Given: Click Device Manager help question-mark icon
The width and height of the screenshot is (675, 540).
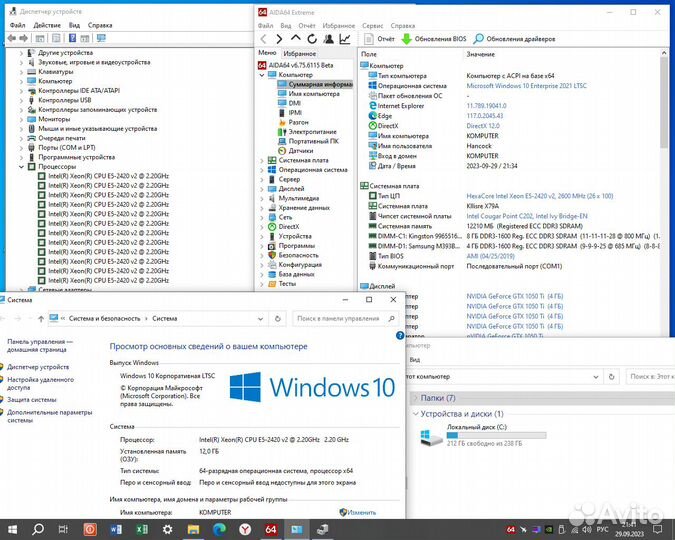Looking at the screenshot, I should click(x=72, y=38).
